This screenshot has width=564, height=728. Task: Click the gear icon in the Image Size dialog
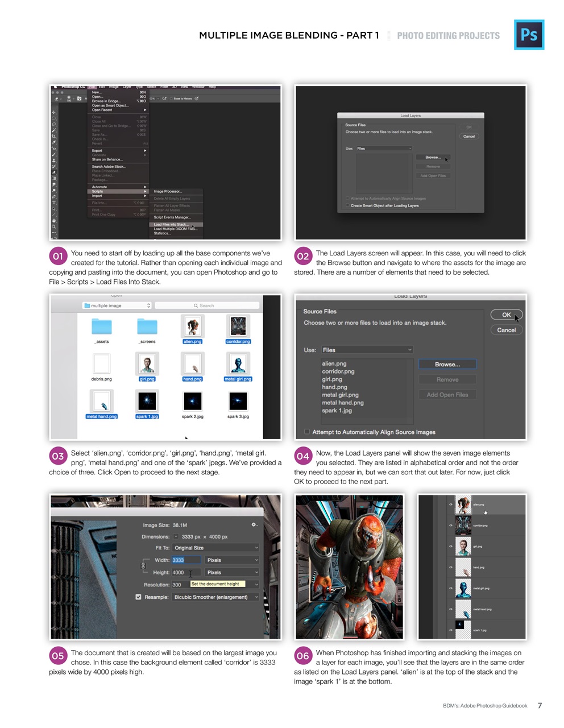click(254, 525)
